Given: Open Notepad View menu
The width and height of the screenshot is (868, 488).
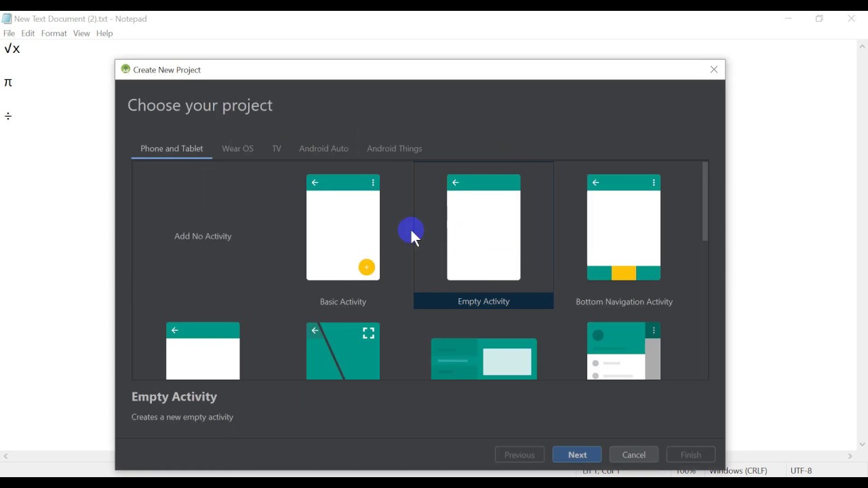Looking at the screenshot, I should click(x=81, y=33).
